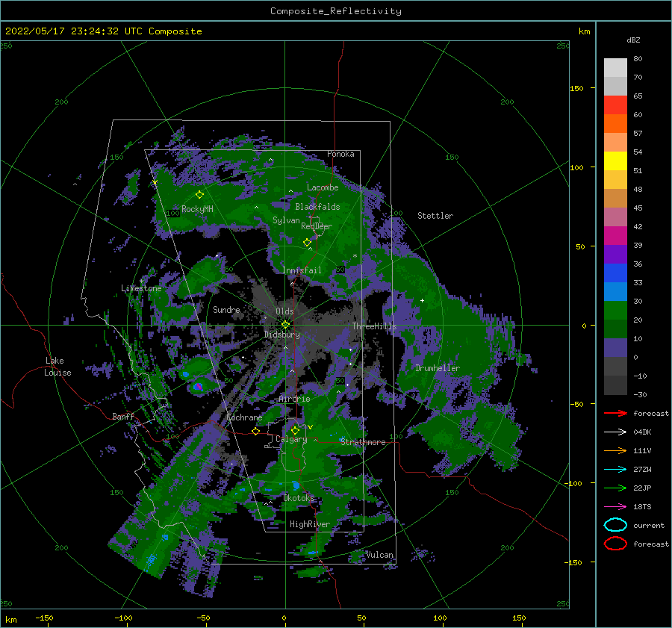Click the yellow diamond marker below RedDeer
Screen dimensions: 672x628
coord(307,243)
